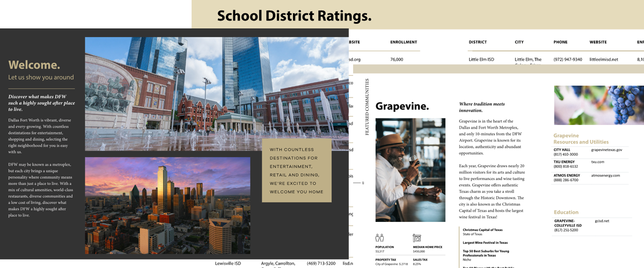Click the atmosenergy.com link
This screenshot has height=268, width=644.
pos(605,175)
